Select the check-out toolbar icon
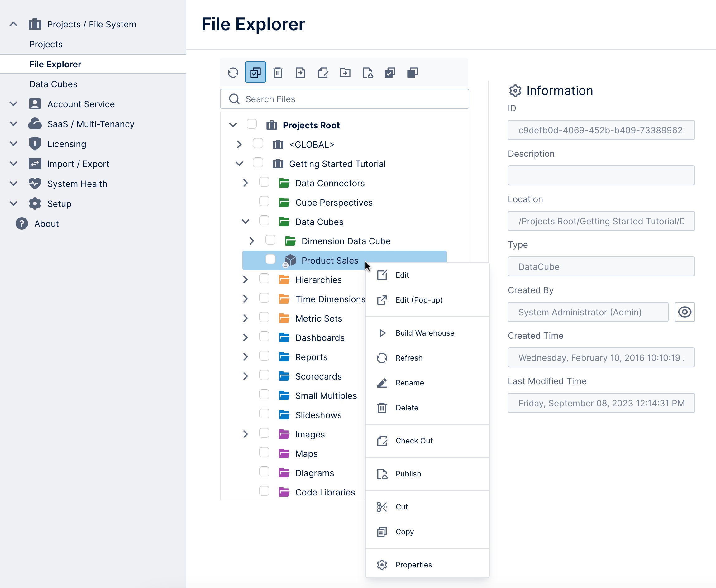This screenshot has width=716, height=588. (390, 72)
